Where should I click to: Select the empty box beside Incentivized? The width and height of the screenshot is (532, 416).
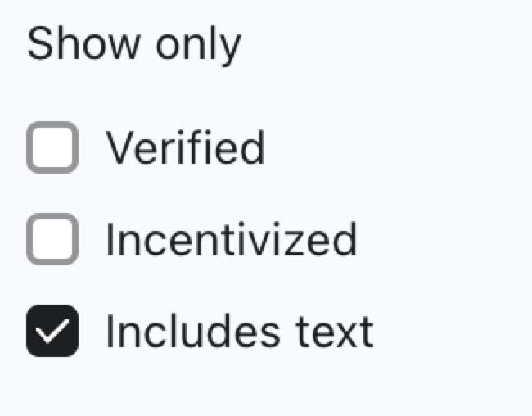52,239
